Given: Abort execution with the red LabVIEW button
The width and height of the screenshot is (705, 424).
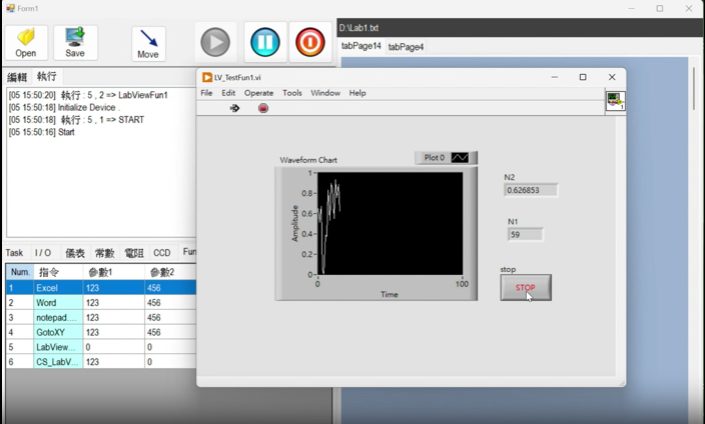Looking at the screenshot, I should click(263, 108).
